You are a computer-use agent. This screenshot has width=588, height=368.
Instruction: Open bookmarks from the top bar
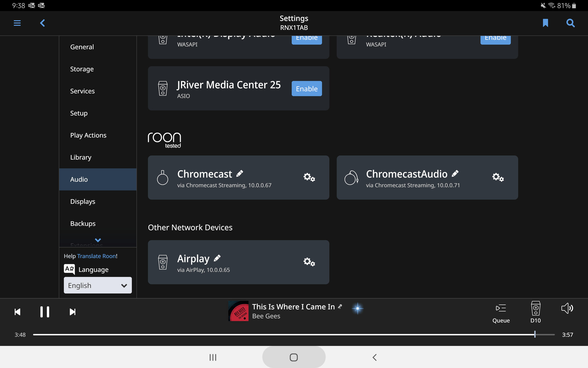pyautogui.click(x=545, y=23)
